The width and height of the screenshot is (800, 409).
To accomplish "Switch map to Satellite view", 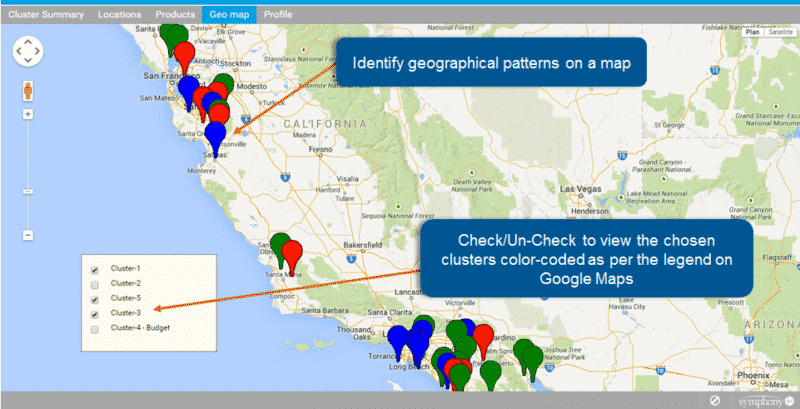I will [x=780, y=32].
